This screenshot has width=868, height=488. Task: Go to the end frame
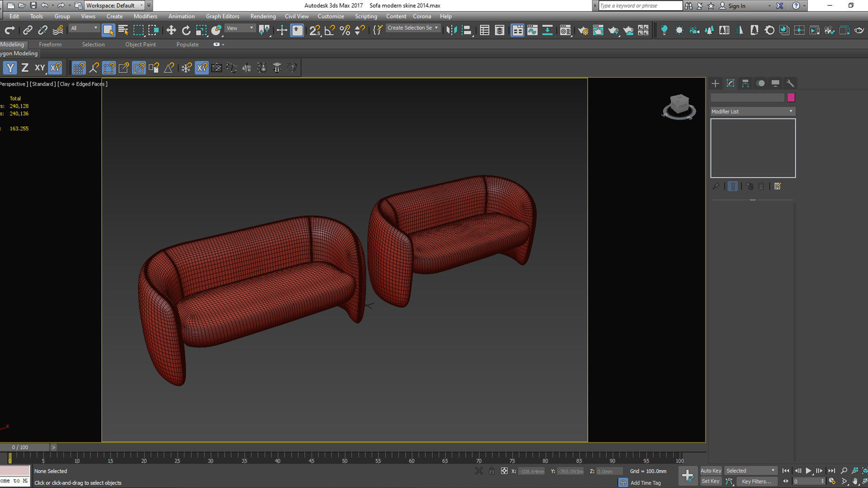point(831,471)
